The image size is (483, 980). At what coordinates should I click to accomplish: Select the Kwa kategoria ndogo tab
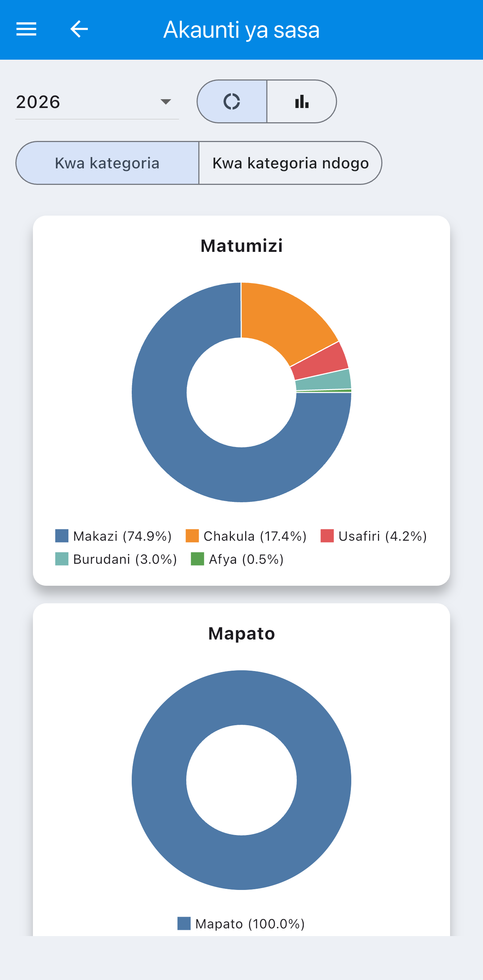[290, 163]
